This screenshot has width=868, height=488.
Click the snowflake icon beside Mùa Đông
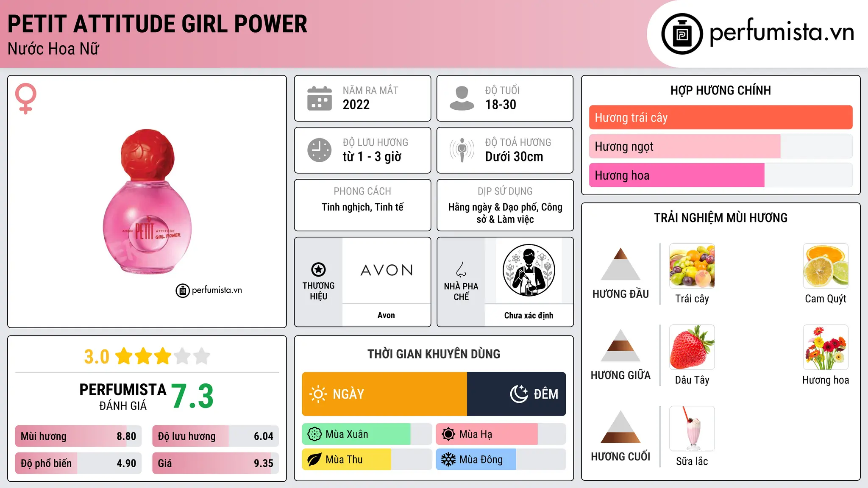pyautogui.click(x=448, y=460)
